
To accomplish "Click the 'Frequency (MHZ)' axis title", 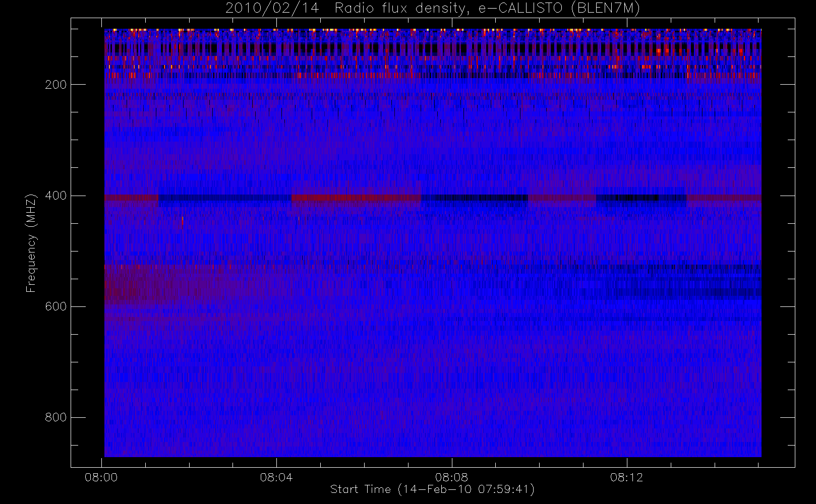I will click(x=31, y=243).
